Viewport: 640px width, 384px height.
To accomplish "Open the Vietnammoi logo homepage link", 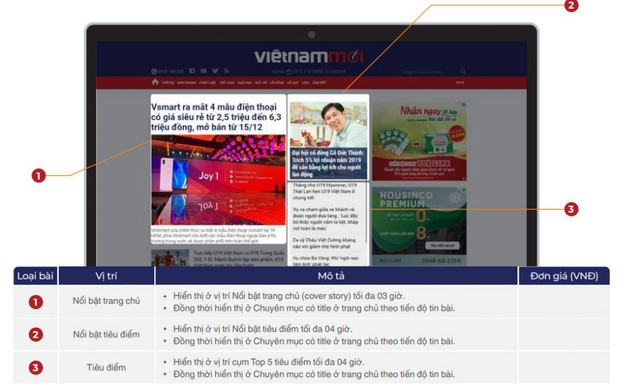I will 309,56.
